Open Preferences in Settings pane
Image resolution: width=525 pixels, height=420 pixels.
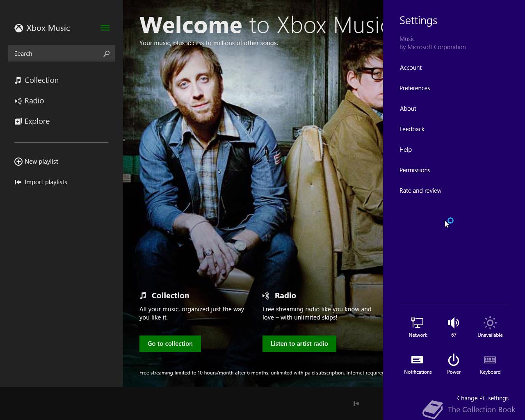pyautogui.click(x=415, y=88)
